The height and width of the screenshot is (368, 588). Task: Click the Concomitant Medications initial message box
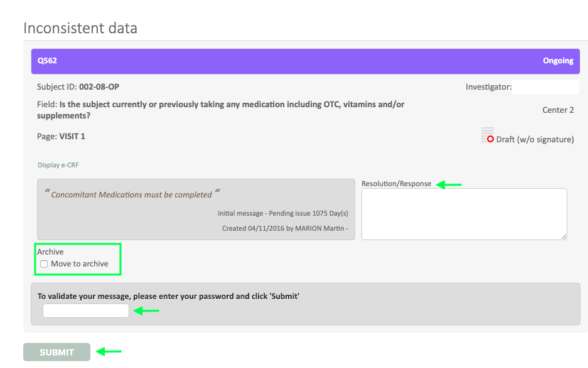pos(196,209)
